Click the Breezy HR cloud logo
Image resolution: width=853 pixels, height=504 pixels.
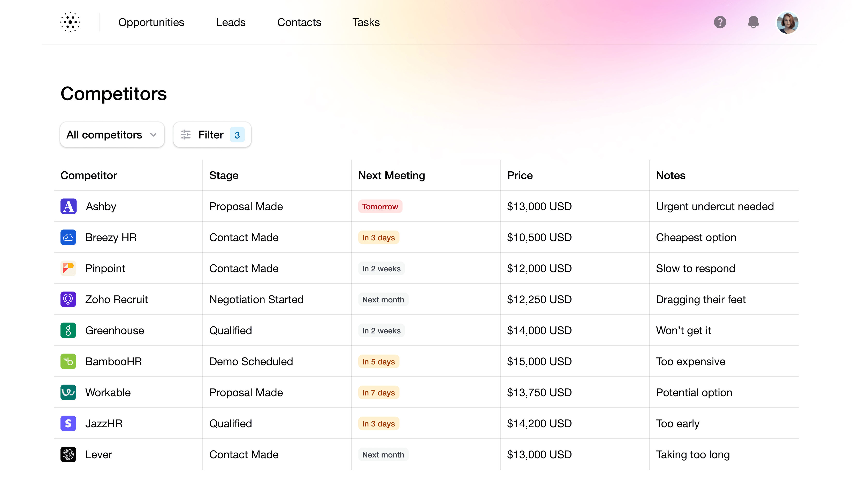click(x=68, y=237)
